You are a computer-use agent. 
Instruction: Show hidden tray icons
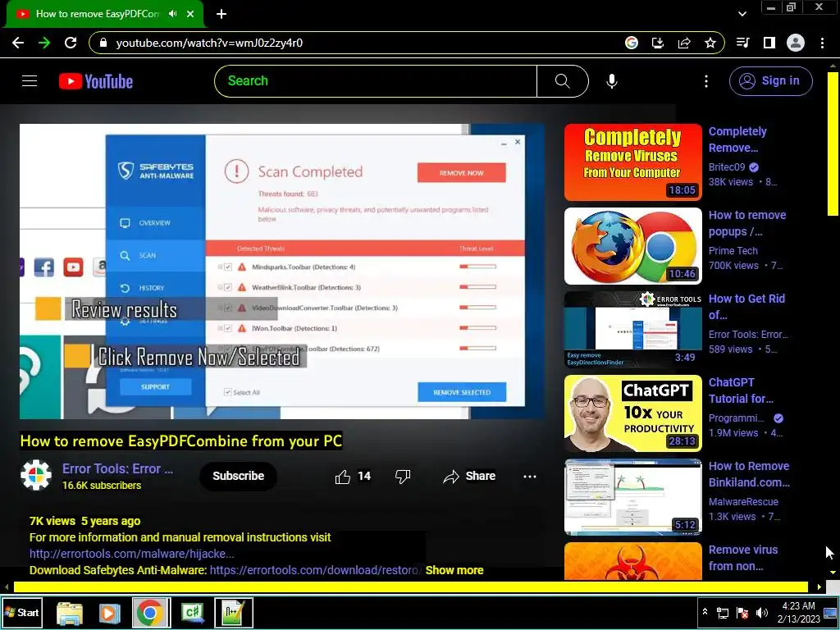point(705,612)
